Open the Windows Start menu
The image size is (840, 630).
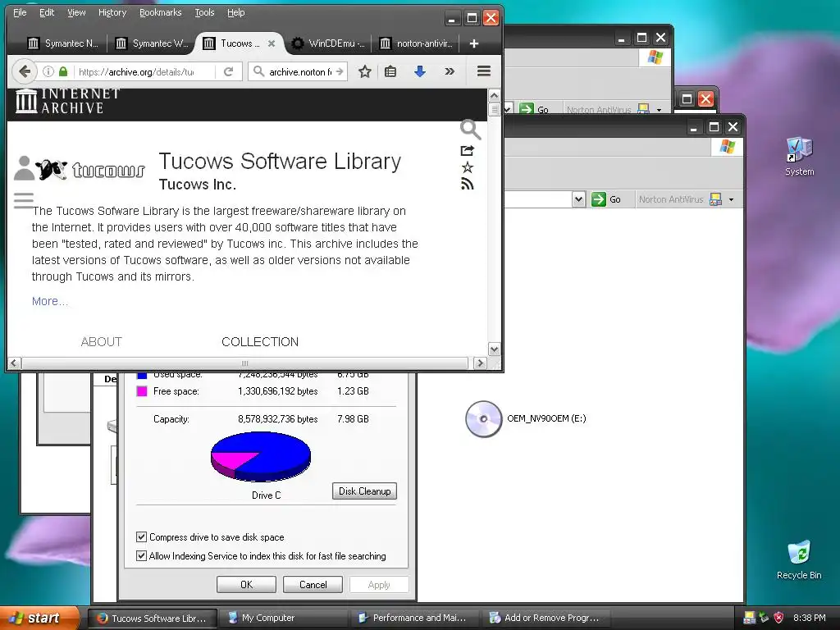point(39,618)
